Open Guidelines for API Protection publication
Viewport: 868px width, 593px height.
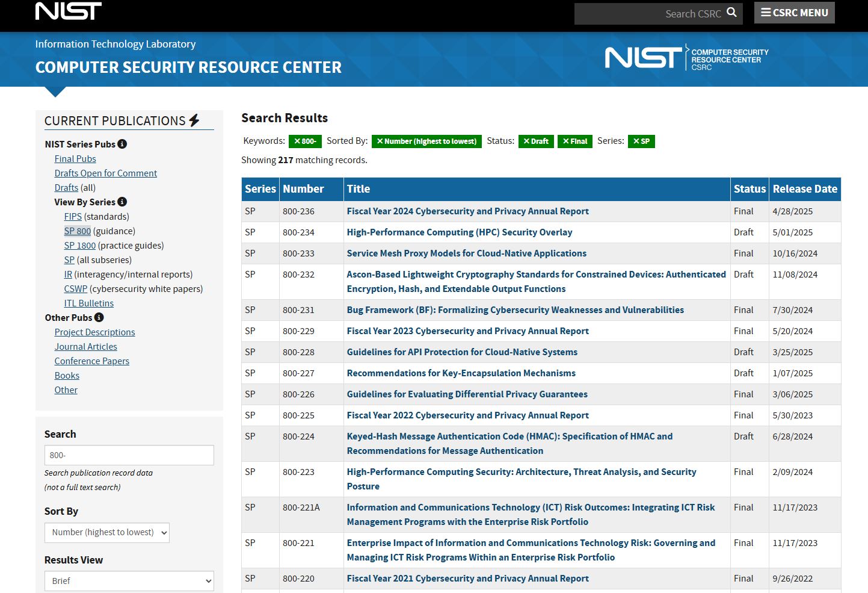[462, 352]
